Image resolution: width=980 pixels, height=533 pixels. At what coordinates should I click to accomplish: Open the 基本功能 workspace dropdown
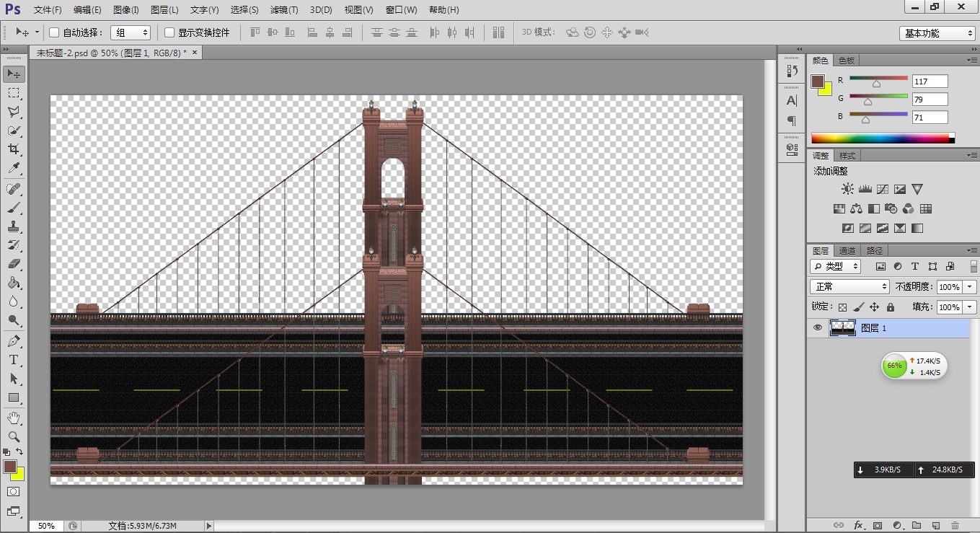[x=938, y=33]
